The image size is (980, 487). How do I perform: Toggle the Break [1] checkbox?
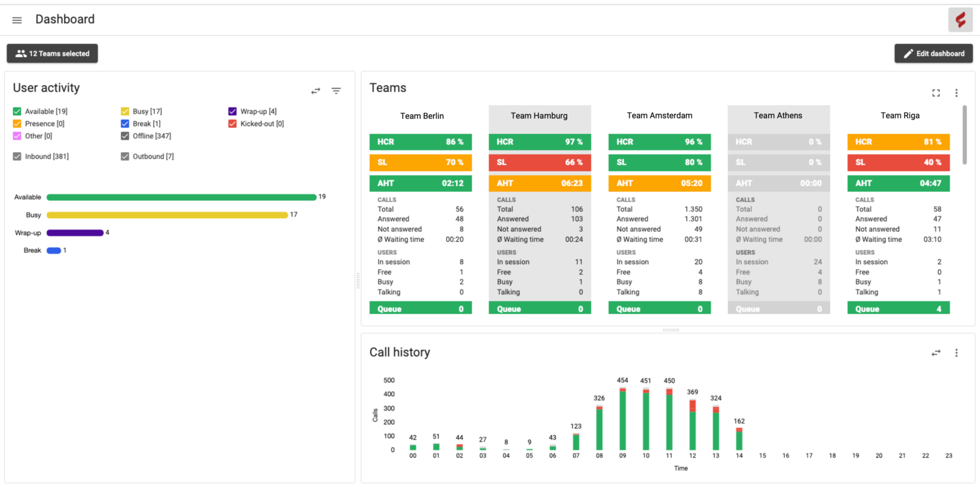pyautogui.click(x=125, y=124)
